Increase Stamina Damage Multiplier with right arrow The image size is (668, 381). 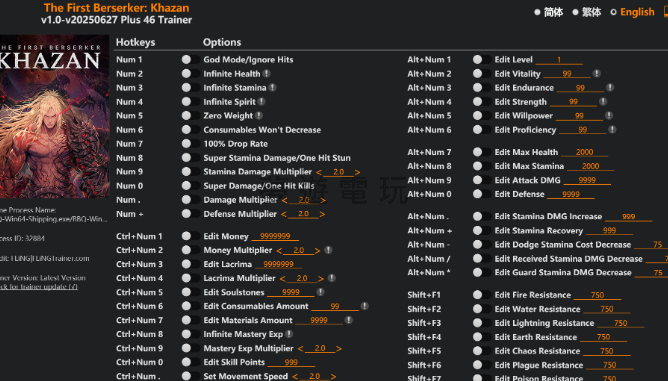(357, 172)
